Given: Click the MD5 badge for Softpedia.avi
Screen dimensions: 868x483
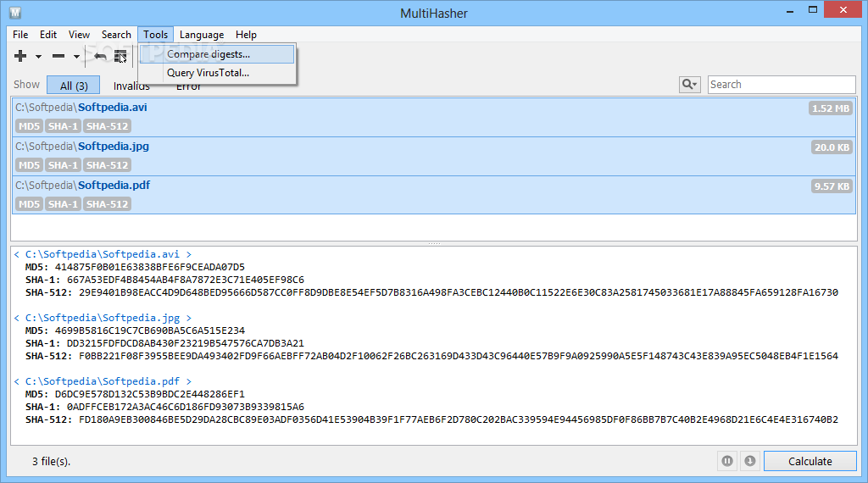Looking at the screenshot, I should point(29,126).
